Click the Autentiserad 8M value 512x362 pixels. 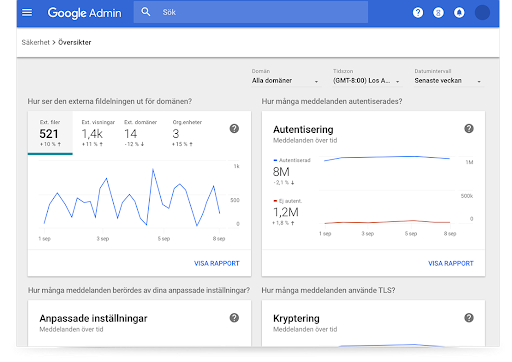tap(281, 172)
